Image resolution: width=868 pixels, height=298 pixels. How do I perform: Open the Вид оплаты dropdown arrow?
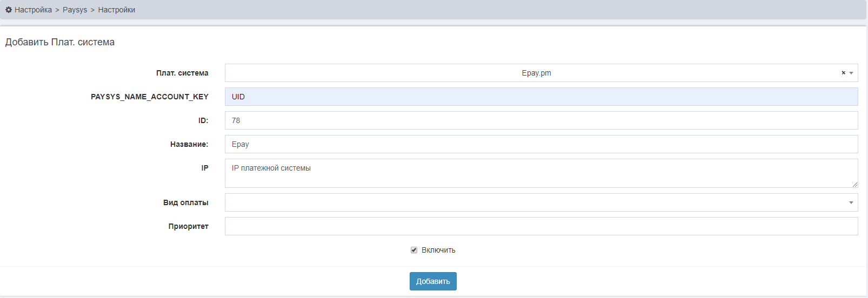[x=851, y=202]
